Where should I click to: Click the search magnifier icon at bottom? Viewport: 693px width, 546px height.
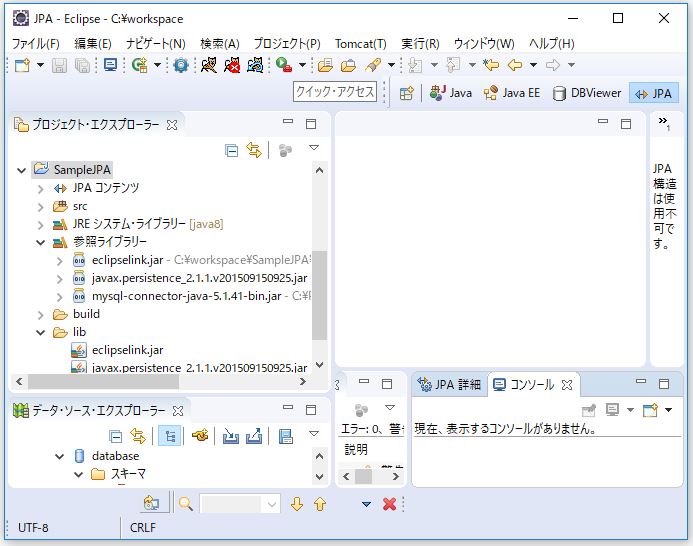185,504
